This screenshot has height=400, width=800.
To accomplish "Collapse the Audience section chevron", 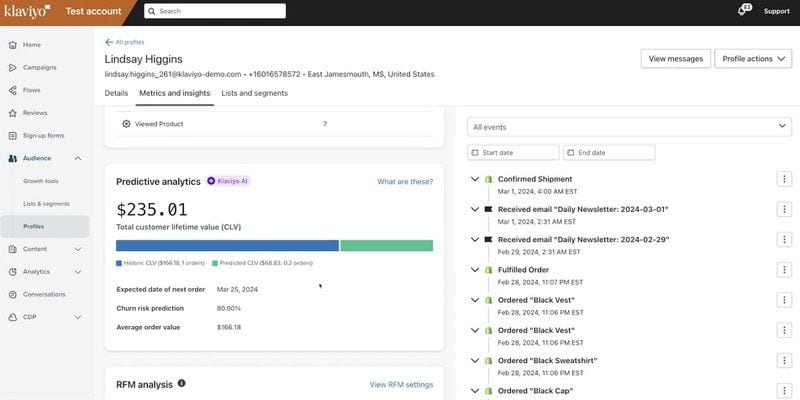I will (x=78, y=158).
